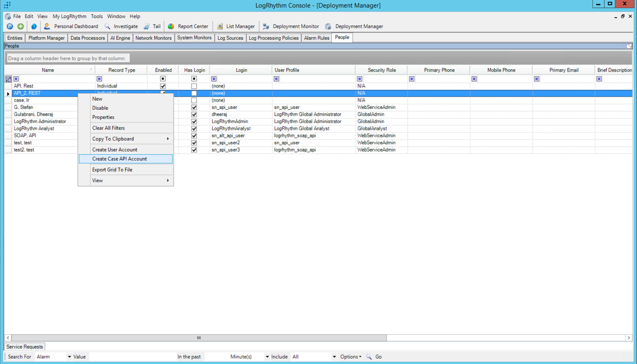
Task: Expand the Copy To Clipboard submenu
Action: click(125, 139)
